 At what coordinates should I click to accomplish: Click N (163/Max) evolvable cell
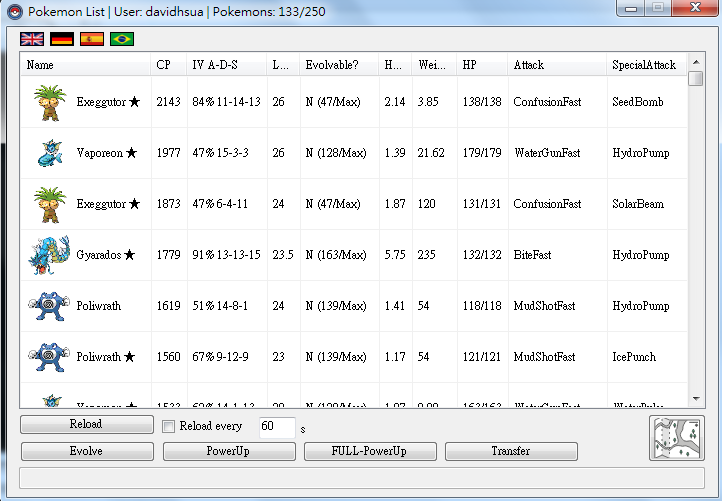coord(336,255)
